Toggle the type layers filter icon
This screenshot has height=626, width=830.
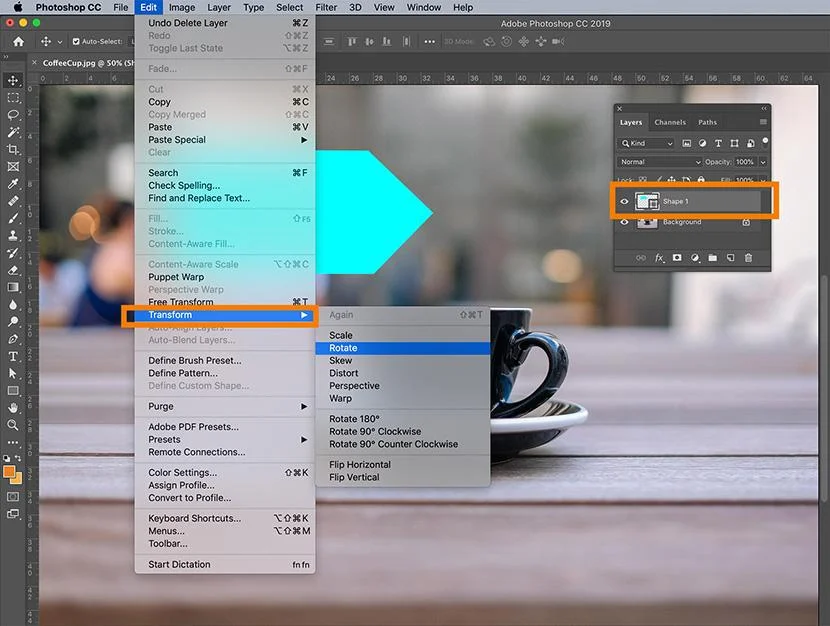[x=718, y=143]
